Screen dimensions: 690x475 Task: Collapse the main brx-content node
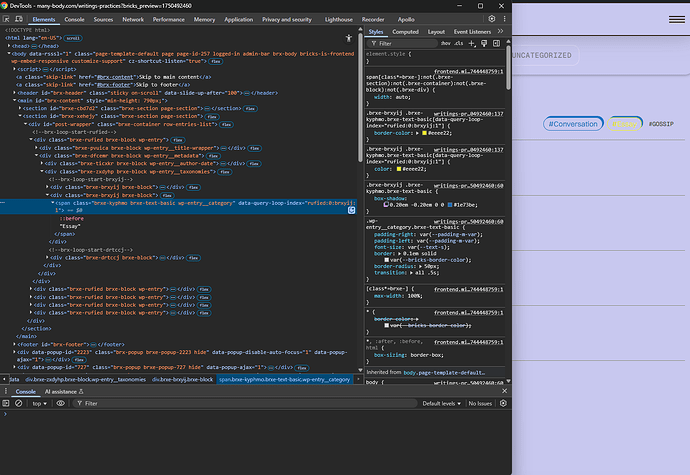(x=15, y=101)
